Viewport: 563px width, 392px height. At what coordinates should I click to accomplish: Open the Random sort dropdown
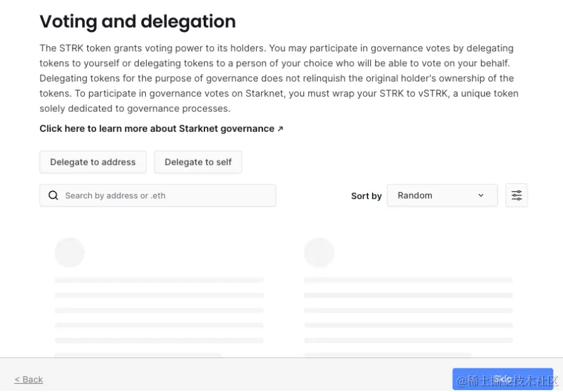(441, 195)
